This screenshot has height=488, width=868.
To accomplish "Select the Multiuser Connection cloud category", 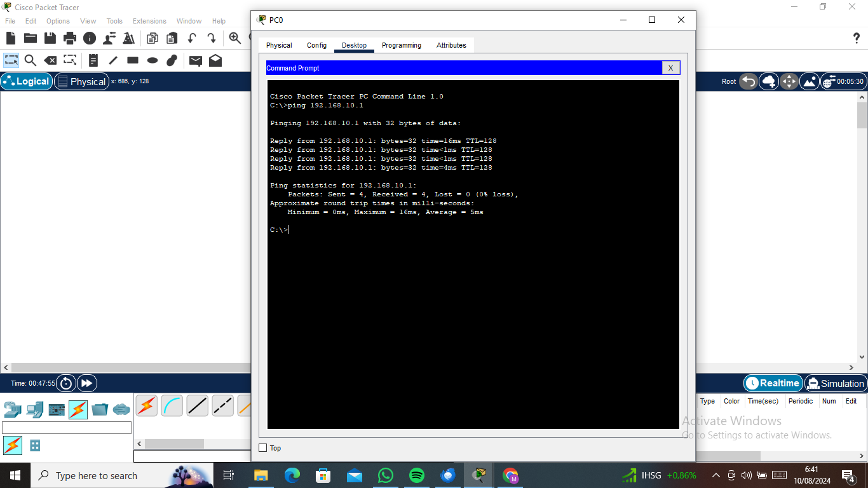I will 121,409.
